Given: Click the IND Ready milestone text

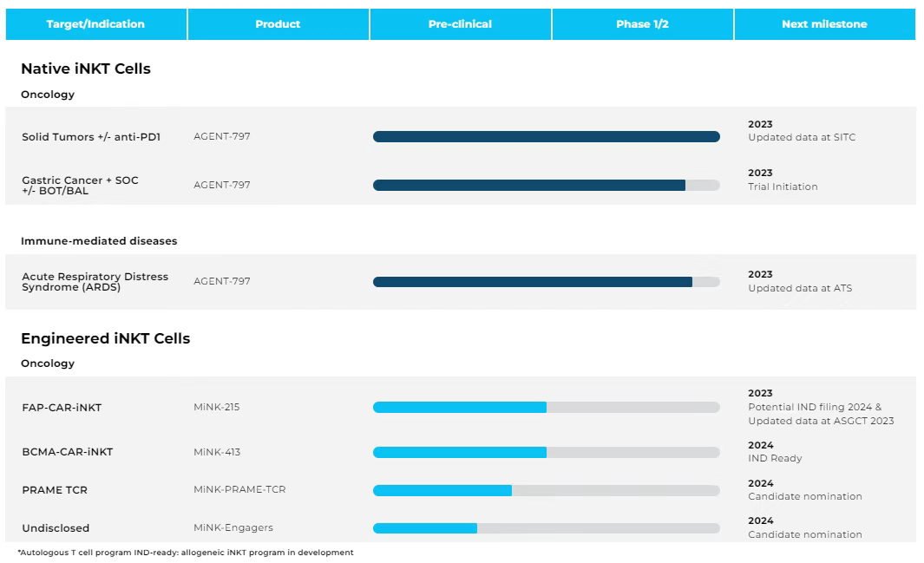Looking at the screenshot, I should (x=775, y=458).
